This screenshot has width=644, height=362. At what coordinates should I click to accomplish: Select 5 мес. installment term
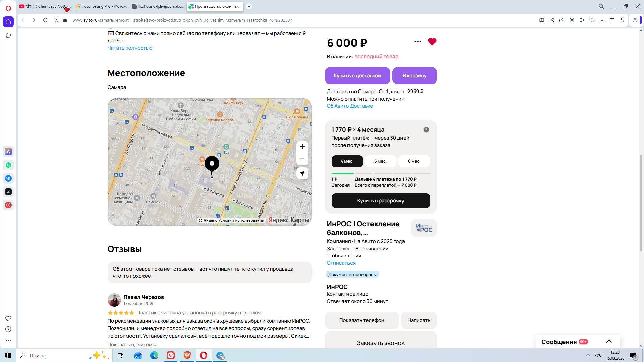[x=380, y=161]
